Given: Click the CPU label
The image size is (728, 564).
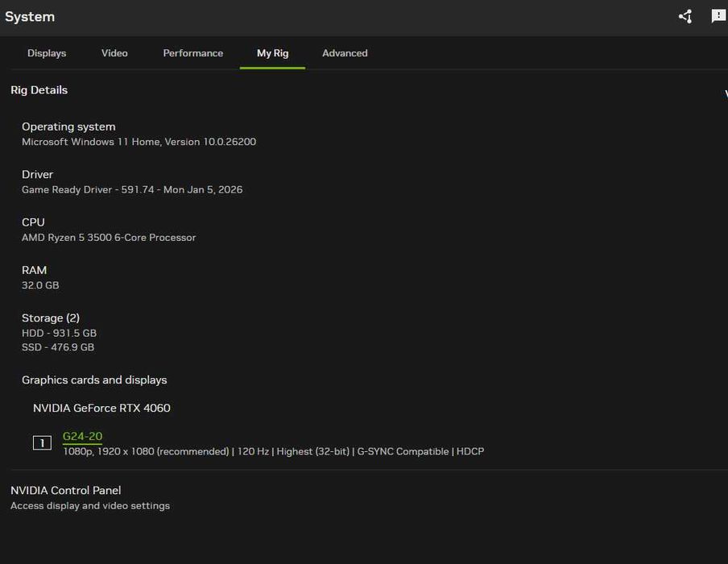Looking at the screenshot, I should coord(33,222).
